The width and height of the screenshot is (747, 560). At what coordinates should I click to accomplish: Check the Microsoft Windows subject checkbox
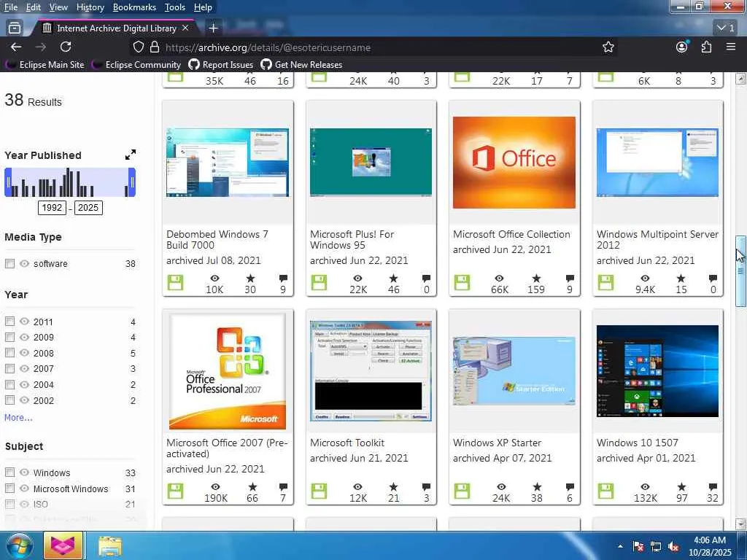[x=9, y=488]
